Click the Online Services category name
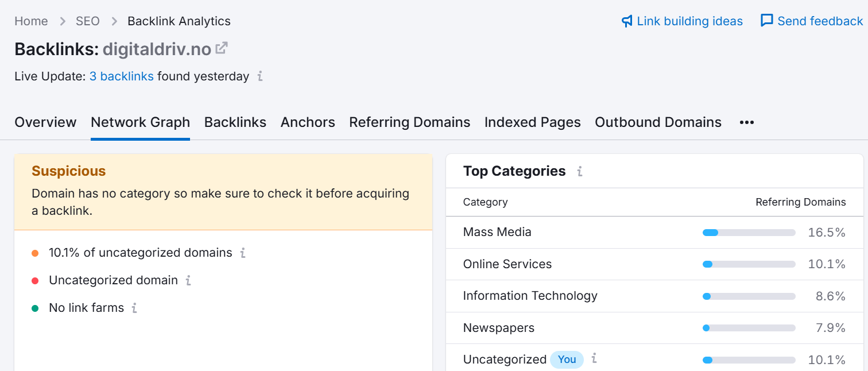Screen dimensions: 868x371 (x=507, y=264)
